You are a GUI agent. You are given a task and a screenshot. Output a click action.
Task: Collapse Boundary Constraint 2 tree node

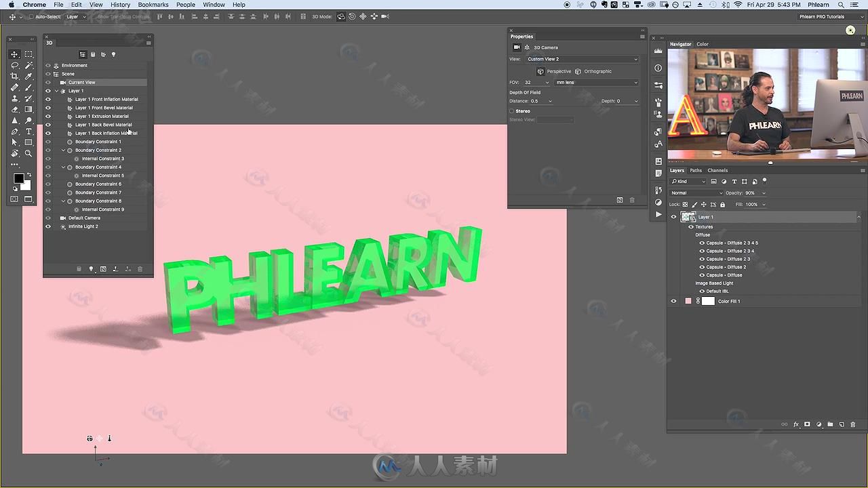click(64, 150)
